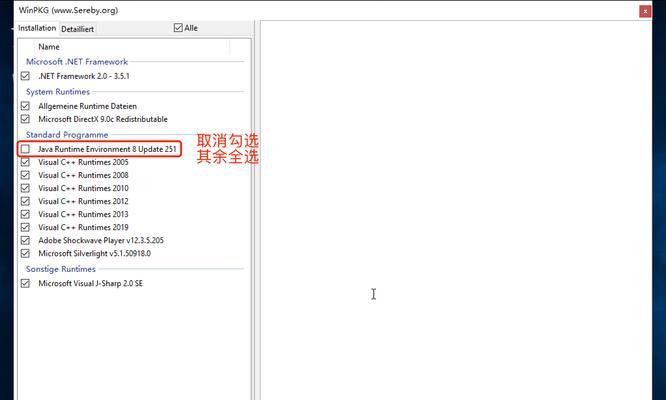Collapse the Standard Programme group header

(67, 135)
